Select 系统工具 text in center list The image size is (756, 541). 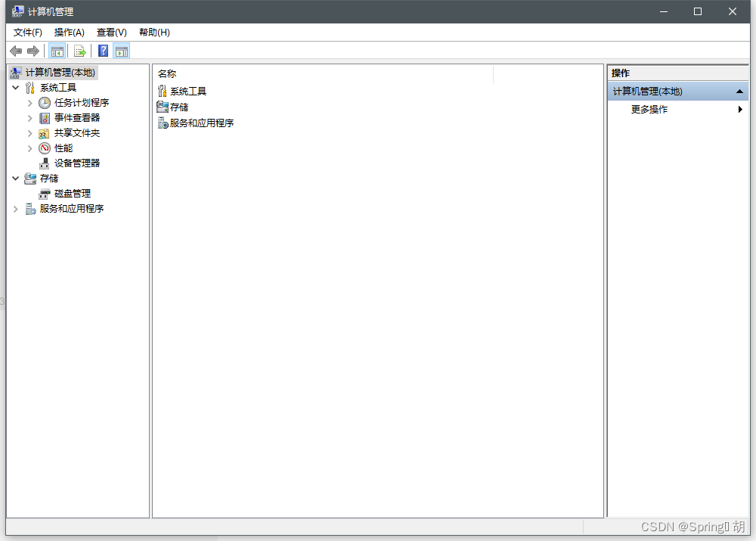pyautogui.click(x=188, y=92)
